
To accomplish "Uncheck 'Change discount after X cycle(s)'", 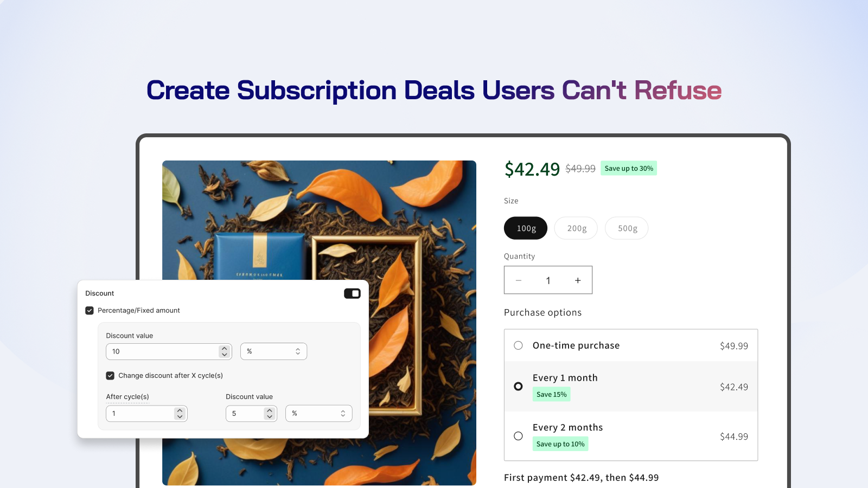I will click(x=110, y=375).
